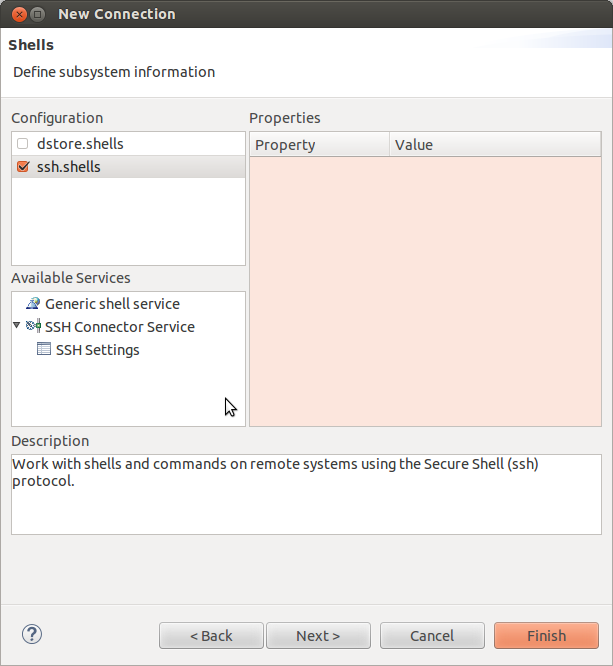Enable the dstore.shells checkbox
Screen dimensions: 613x666
(23, 144)
